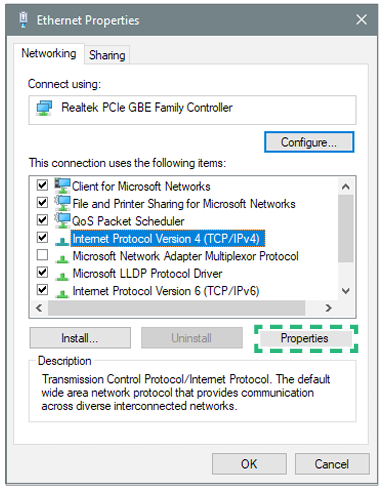386x490 pixels.
Task: Click the File and Printer Sharing icon
Action: pyautogui.click(x=63, y=203)
